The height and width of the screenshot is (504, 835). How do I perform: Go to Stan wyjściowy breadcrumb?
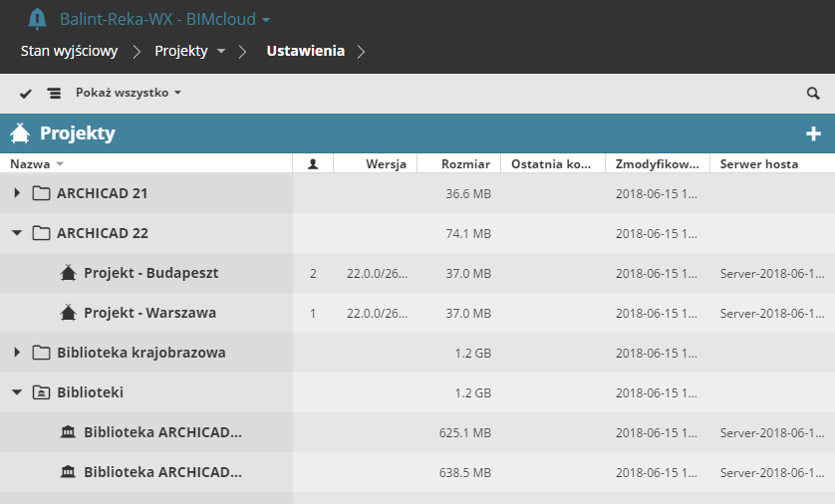pyautogui.click(x=70, y=51)
